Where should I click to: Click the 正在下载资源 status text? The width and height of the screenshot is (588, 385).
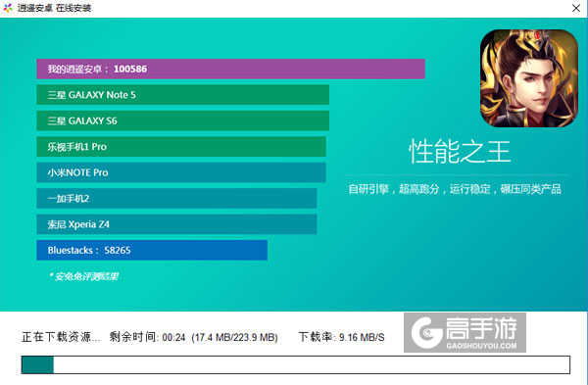click(61, 337)
